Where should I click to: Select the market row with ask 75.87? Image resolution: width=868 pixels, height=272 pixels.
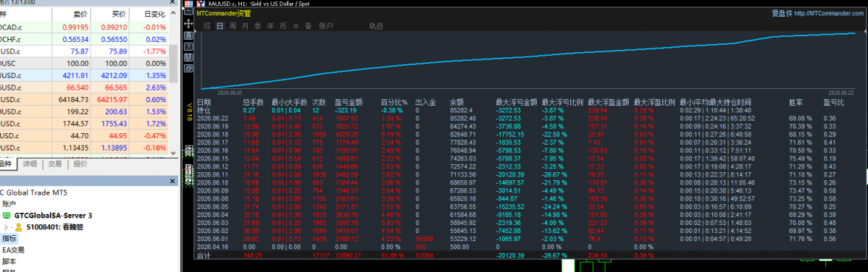coord(84,51)
